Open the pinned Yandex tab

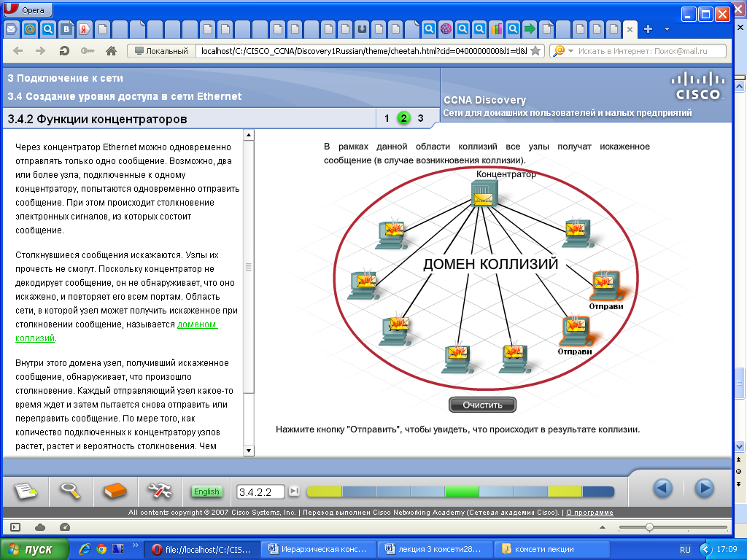(85, 29)
